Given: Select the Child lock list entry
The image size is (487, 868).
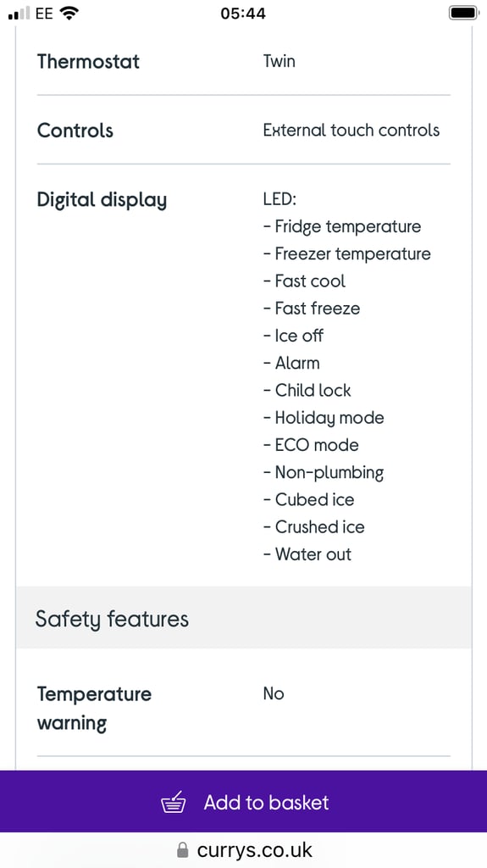Looking at the screenshot, I should pos(307,390).
